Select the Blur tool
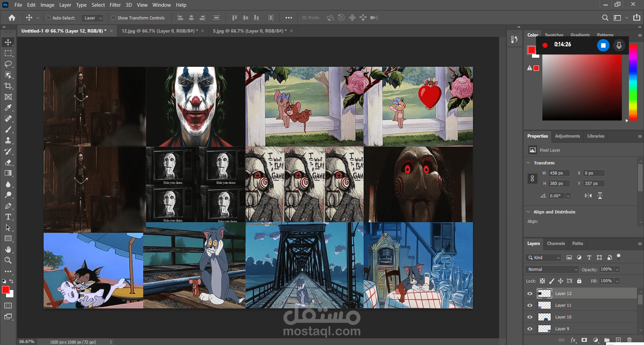Viewport: 644px width, 345px height. [8, 184]
